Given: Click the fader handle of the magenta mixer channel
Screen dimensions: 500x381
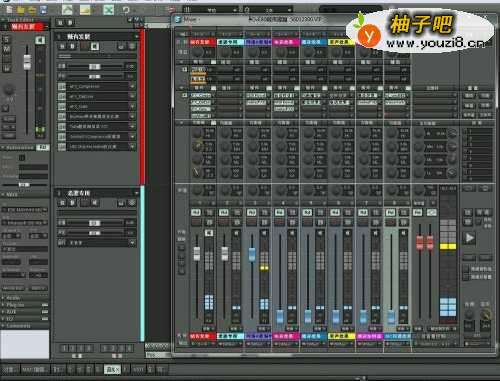Looking at the screenshot, I should point(280,316).
